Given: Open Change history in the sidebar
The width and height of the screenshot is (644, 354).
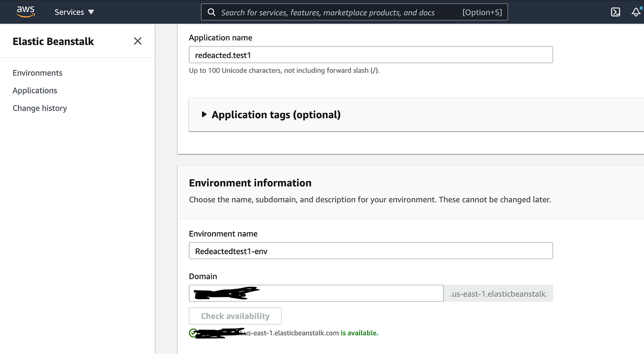Looking at the screenshot, I should 40,108.
